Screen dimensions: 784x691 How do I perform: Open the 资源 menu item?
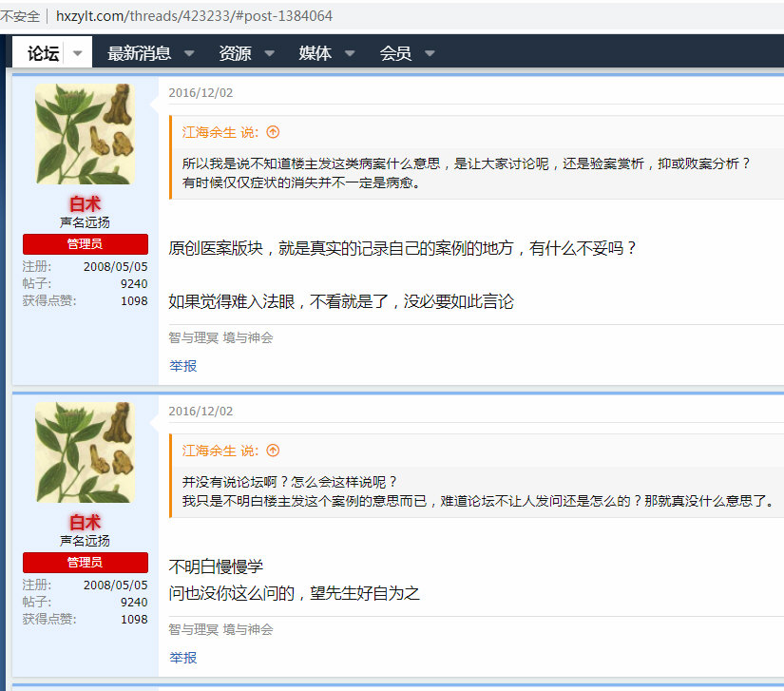[235, 53]
